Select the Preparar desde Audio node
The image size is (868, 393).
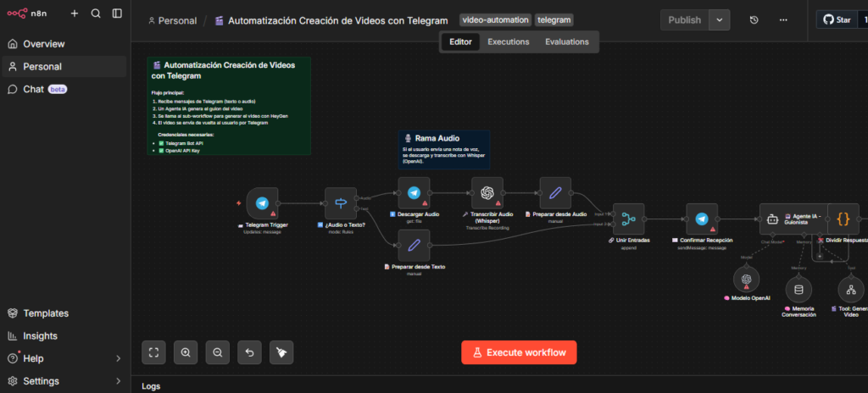555,192
